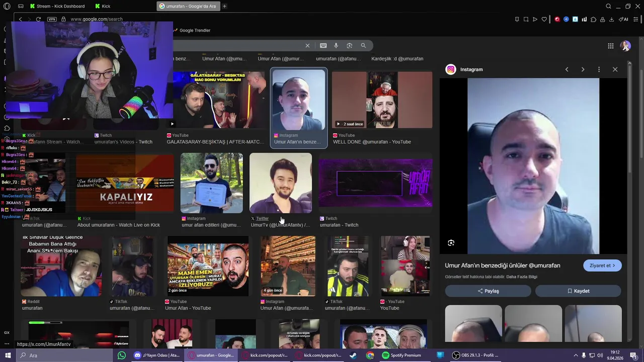
Task: Open the browser profile icon in toolbar
Action: pos(602,19)
